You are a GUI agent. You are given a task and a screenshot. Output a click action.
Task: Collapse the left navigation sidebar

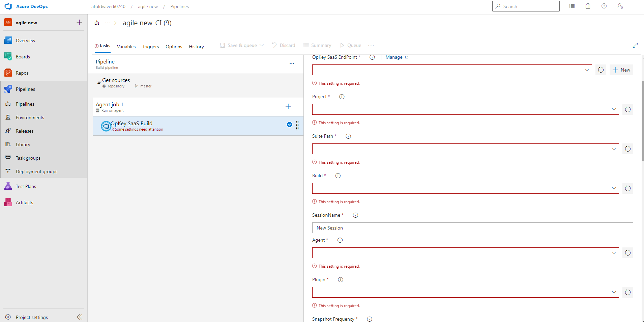coord(80,317)
